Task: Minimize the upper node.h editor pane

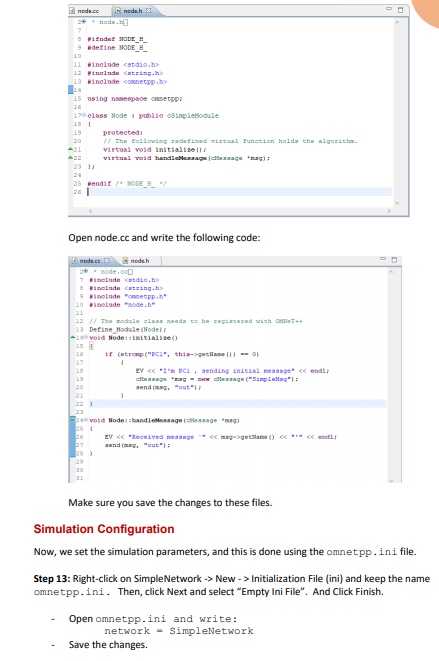Action: [x=389, y=9]
